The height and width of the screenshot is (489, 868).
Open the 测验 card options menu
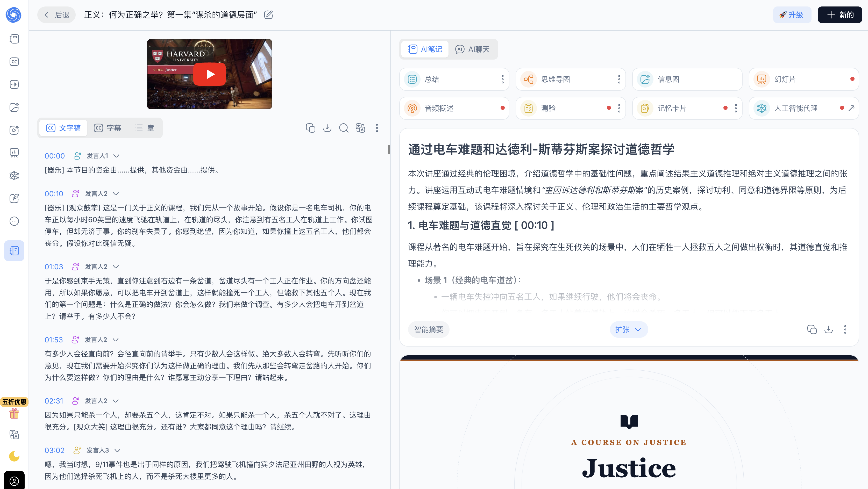[x=619, y=108]
